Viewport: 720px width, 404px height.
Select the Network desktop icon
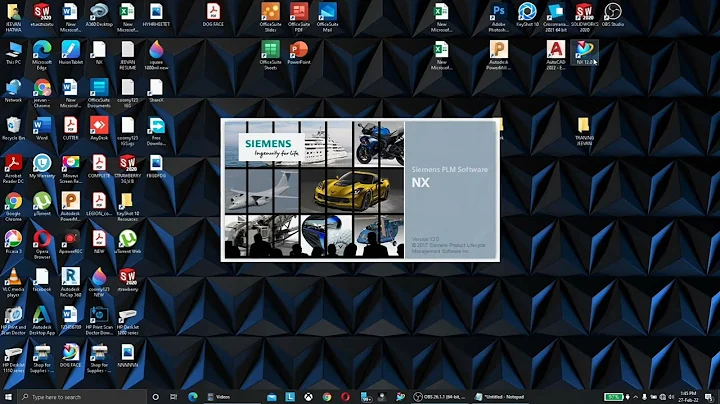[x=13, y=90]
